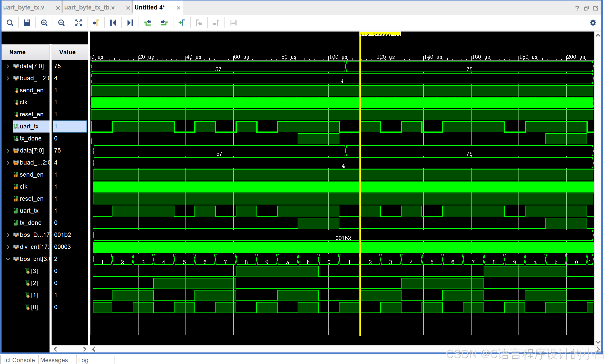Click the Previous Transition icon
This screenshot has height=364, width=607.
point(147,23)
